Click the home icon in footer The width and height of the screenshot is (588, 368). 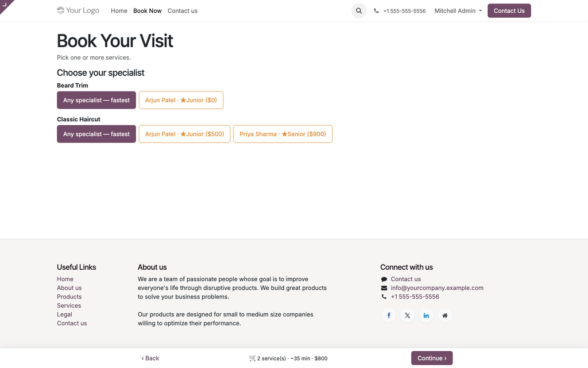click(445, 316)
